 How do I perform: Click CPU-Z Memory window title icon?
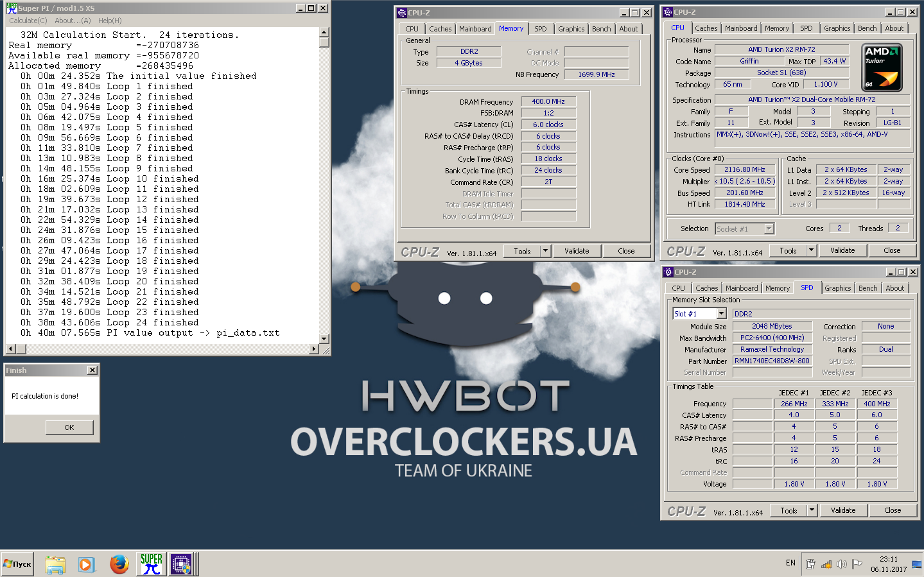click(402, 12)
